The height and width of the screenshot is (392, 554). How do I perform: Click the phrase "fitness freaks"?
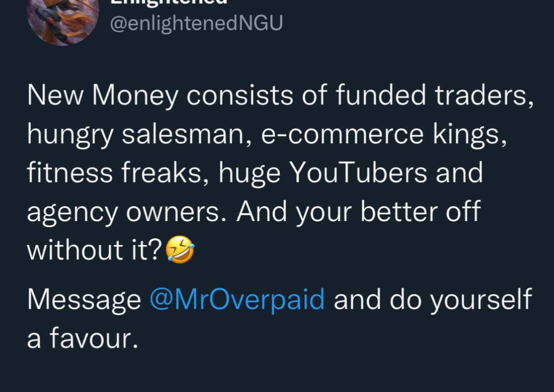[114, 173]
